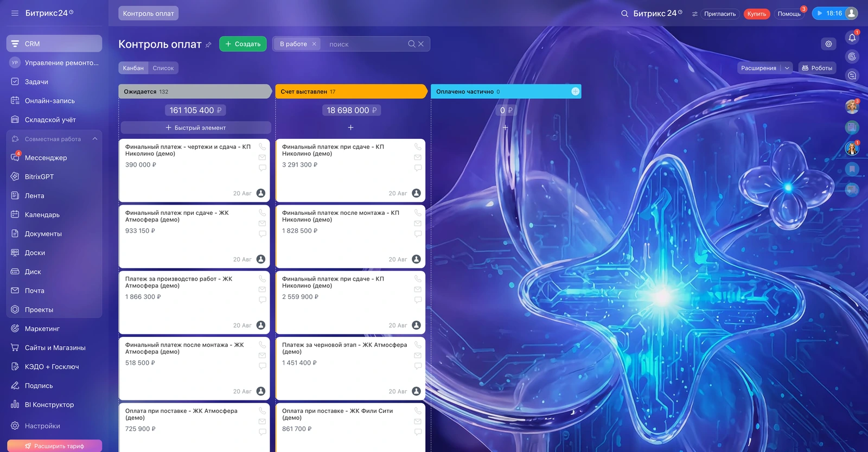Screen dimensions: 868x452
Task: Clear the filter with the X icon
Action: click(x=420, y=44)
